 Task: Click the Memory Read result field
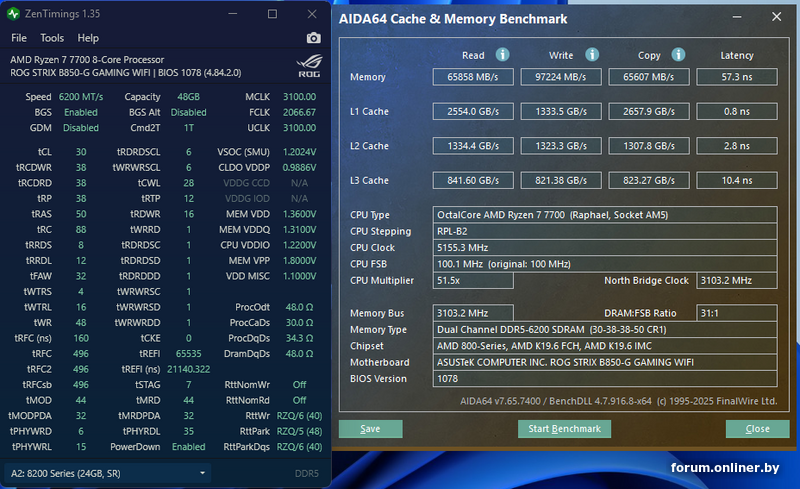pyautogui.click(x=473, y=77)
